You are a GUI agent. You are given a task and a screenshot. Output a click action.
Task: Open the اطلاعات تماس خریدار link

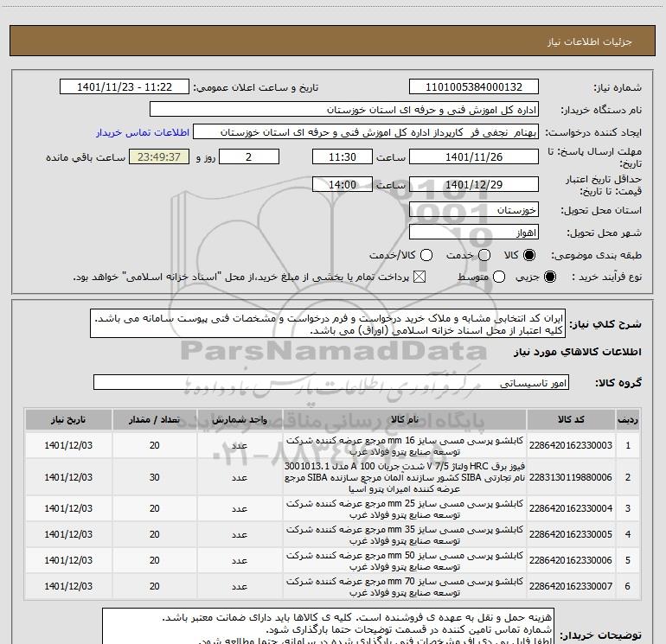coord(143,132)
